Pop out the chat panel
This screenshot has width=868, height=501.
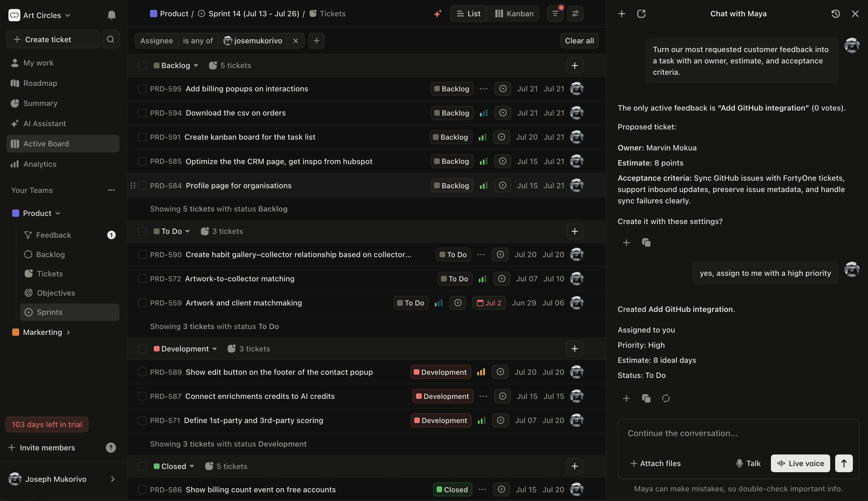[x=641, y=14]
